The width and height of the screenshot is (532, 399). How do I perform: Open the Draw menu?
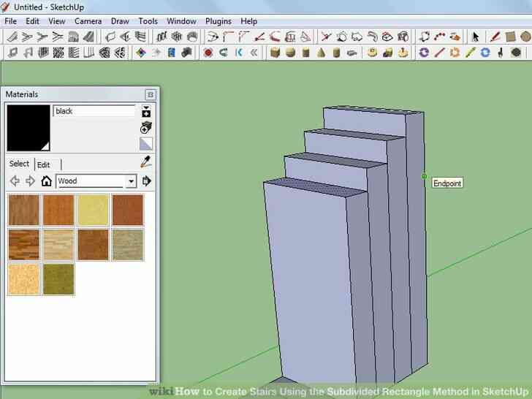click(x=120, y=21)
